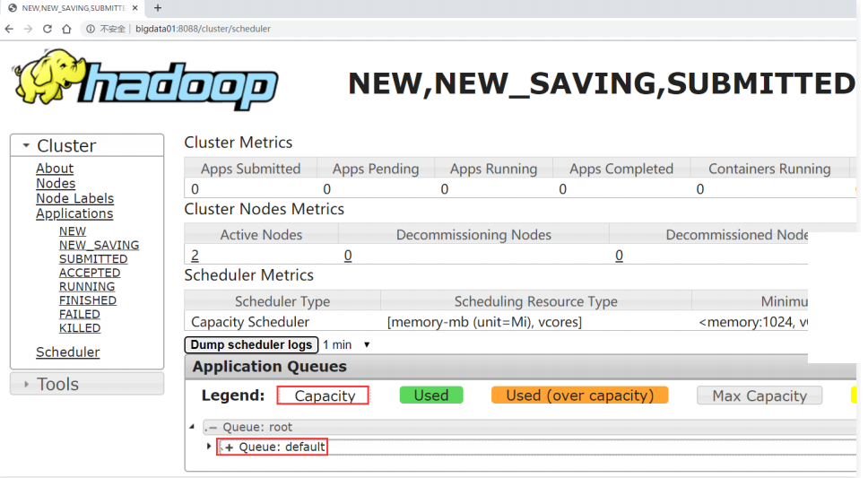Screen dimensions: 868x478
Task: Click the address bar showing bigdata01:8088/cluster/scheduler
Action: (x=203, y=29)
